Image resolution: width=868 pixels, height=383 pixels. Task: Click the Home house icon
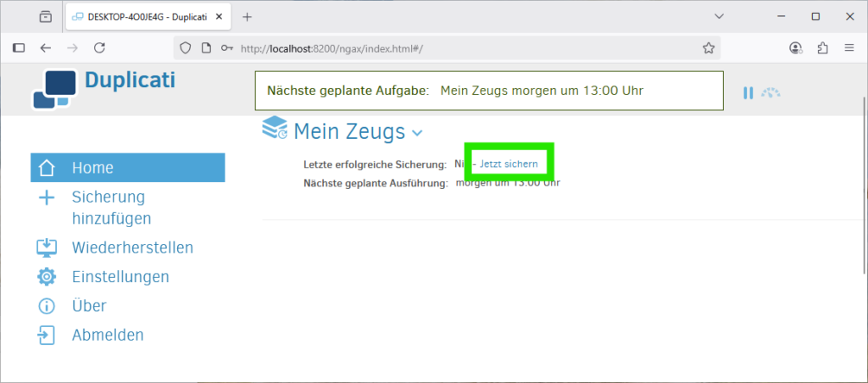(47, 168)
